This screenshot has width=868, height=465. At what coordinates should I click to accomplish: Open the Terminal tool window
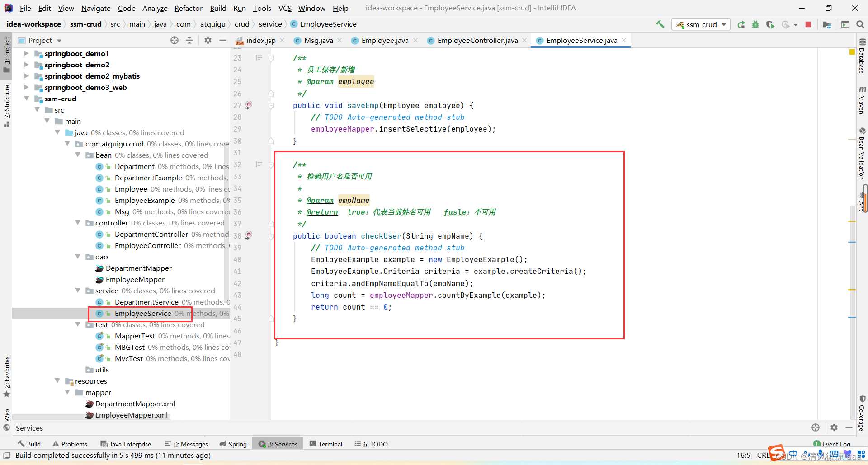tap(326, 444)
